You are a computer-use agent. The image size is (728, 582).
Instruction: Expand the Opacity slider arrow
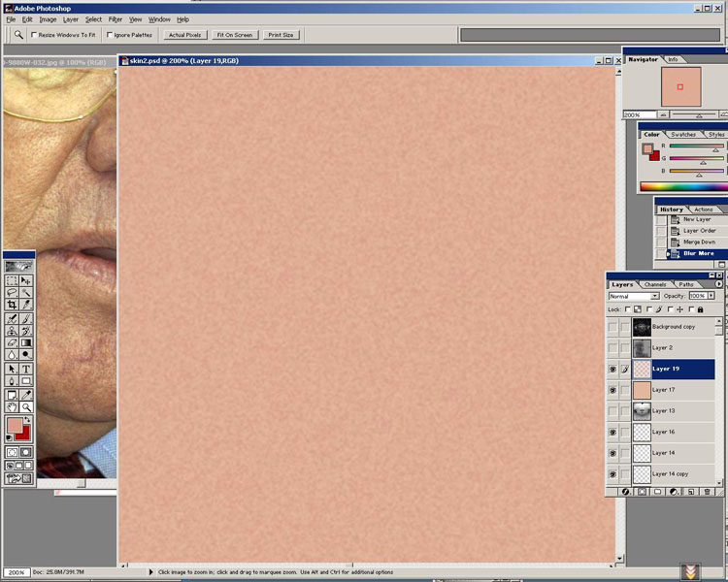pos(711,296)
